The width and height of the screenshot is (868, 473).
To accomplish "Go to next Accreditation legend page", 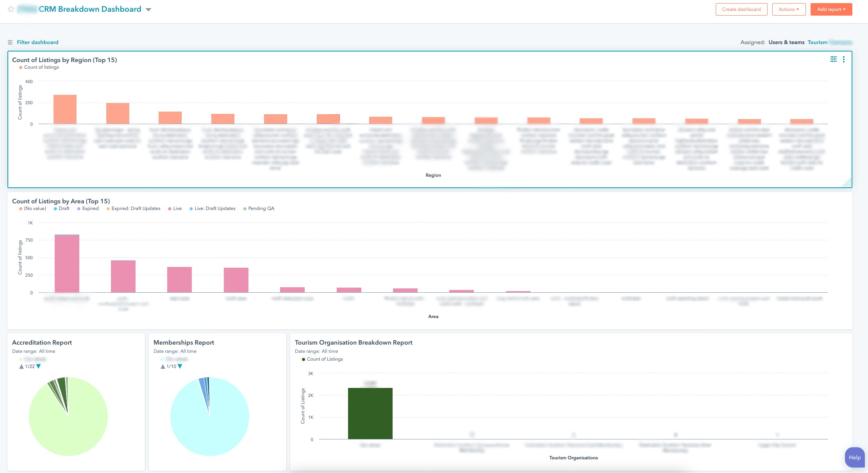I will (38, 366).
